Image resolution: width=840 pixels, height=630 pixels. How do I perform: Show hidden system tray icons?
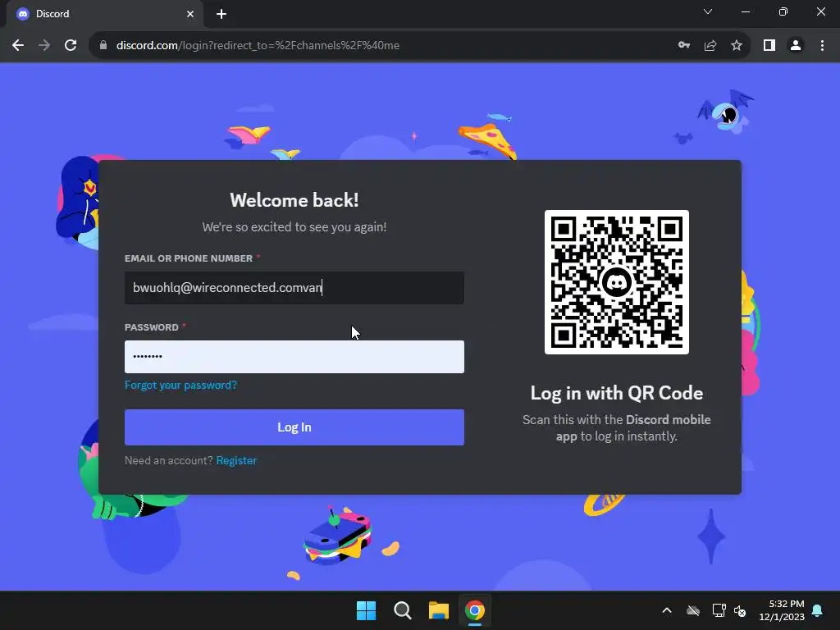[x=667, y=610]
